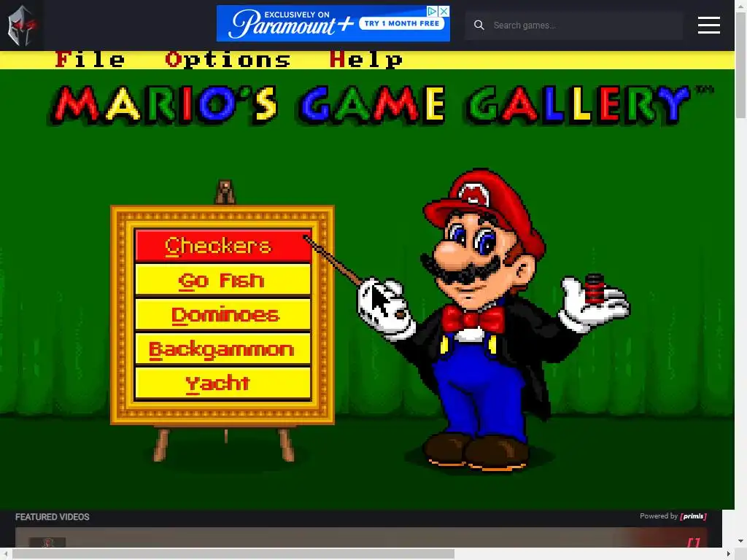The height and width of the screenshot is (560, 747).
Task: Click the Paramount+ banner logo
Action: [x=292, y=25]
